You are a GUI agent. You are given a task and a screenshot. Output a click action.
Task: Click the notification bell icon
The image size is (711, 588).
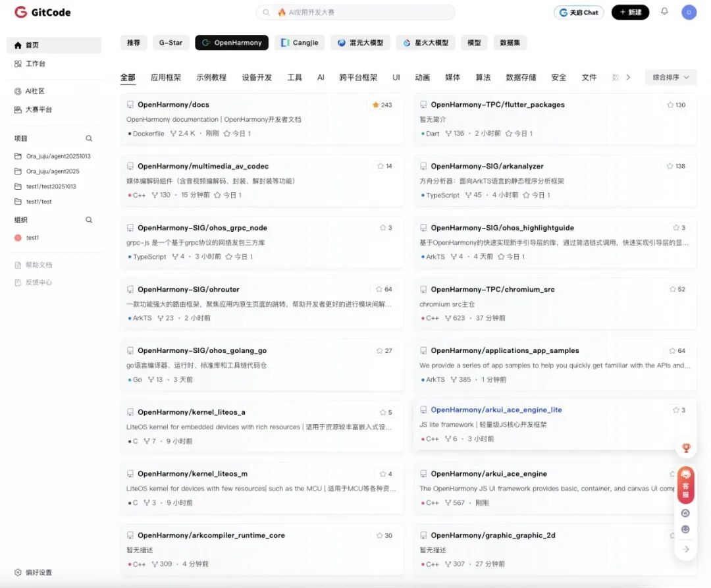coord(665,12)
